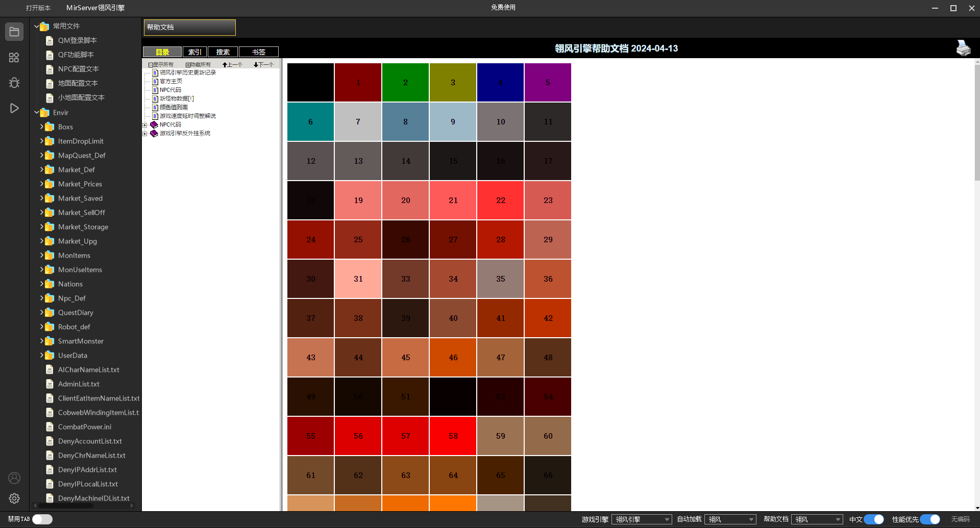Screen dimensions: 980x528
Task: Open the debug bug sidebar icon
Action: [x=14, y=83]
